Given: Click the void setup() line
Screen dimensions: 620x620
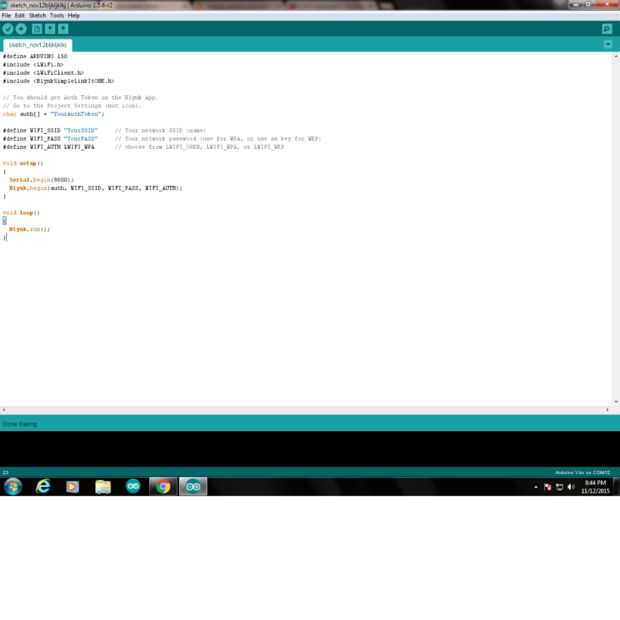Looking at the screenshot, I should pyautogui.click(x=23, y=163).
